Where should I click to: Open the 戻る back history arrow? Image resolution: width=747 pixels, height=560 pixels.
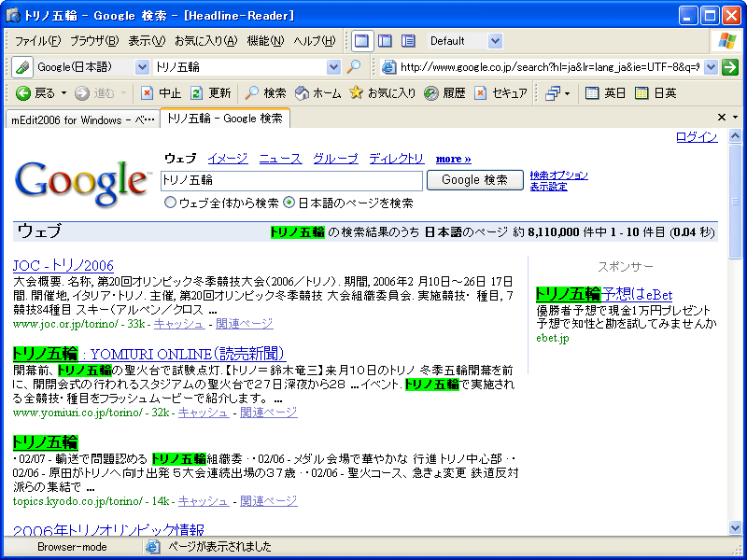[63, 93]
